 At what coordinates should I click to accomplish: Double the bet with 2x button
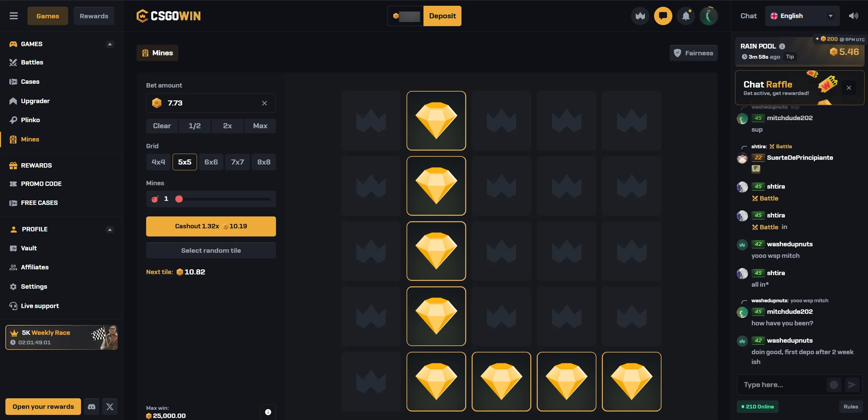pyautogui.click(x=228, y=126)
